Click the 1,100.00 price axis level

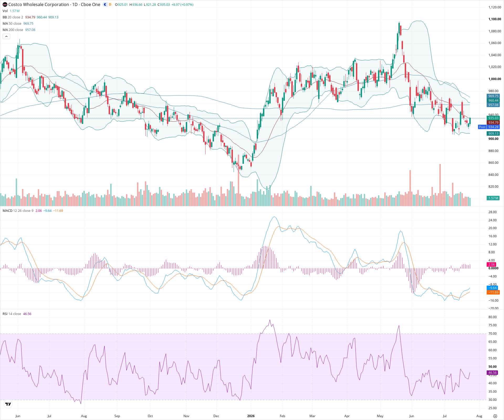coord(495,19)
